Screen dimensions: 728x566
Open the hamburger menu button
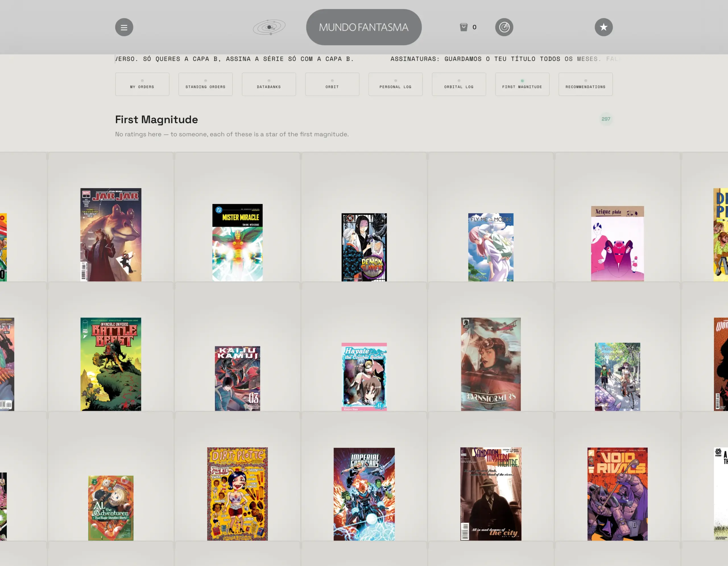coord(124,27)
